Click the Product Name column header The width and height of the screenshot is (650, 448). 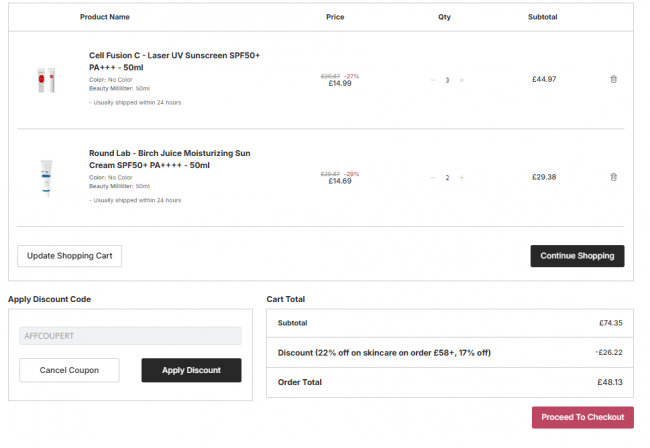[105, 17]
